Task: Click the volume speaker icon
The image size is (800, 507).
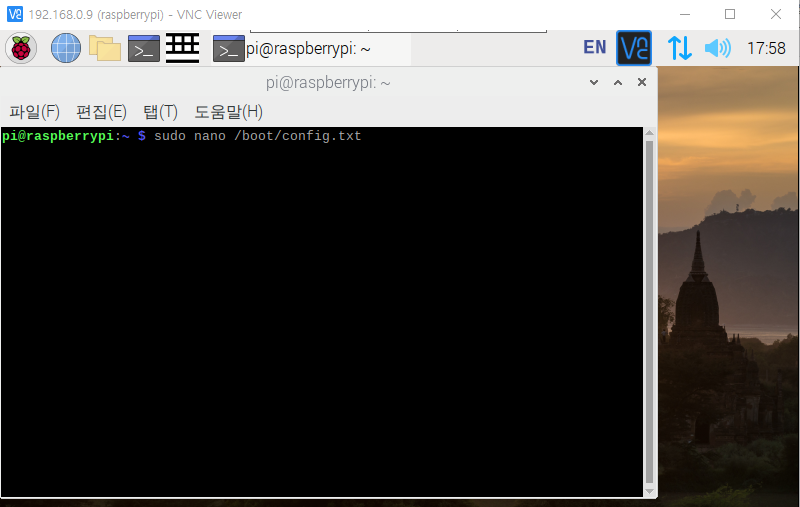Action: tap(717, 48)
